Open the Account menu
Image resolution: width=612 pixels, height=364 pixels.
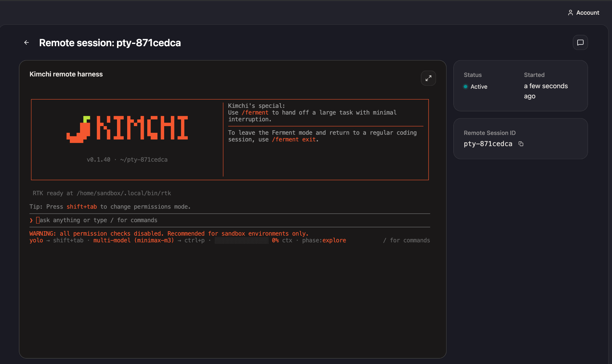(x=583, y=13)
